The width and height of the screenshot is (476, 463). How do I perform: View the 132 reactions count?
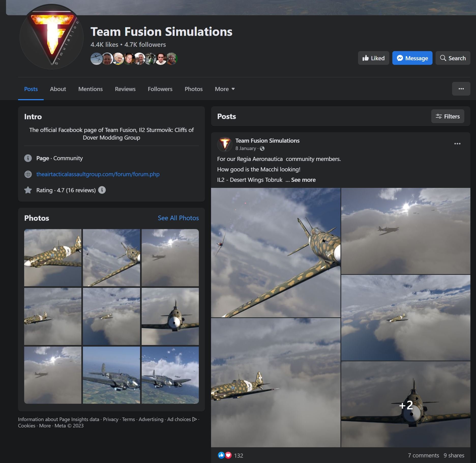coord(239,455)
